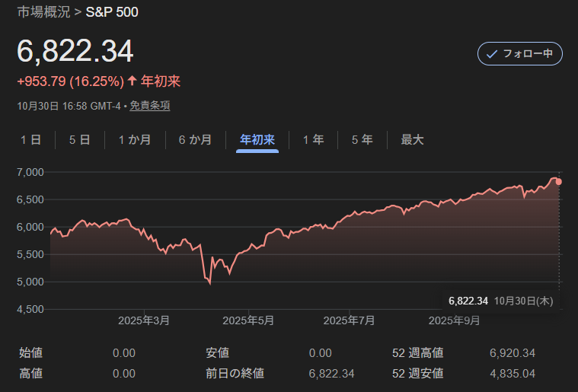The height and width of the screenshot is (392, 578).
Task: Click the 7,000 y-axis gridline label
Action: [30, 172]
